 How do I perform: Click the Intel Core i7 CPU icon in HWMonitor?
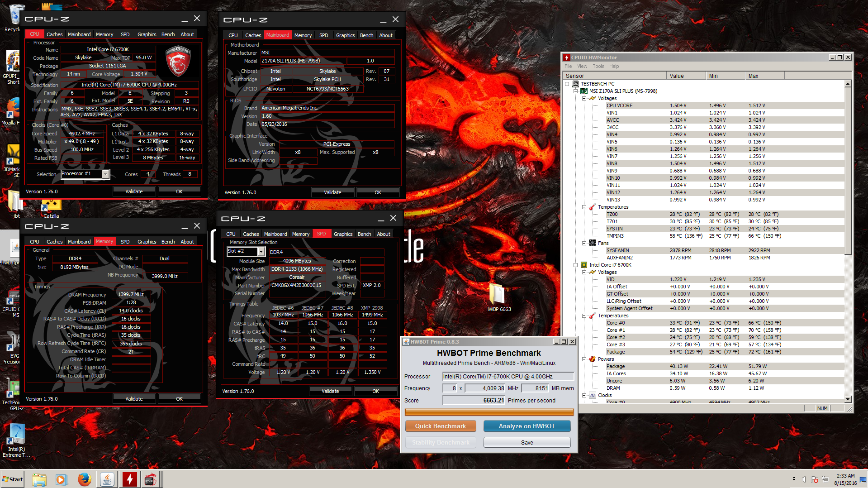tap(584, 265)
